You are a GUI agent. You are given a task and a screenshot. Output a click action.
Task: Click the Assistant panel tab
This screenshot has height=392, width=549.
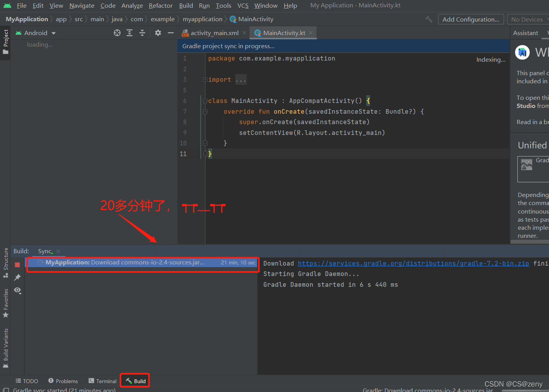click(x=525, y=33)
